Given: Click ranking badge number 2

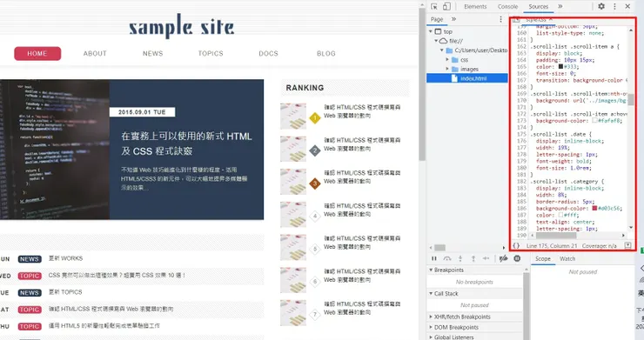Looking at the screenshot, I should pyautogui.click(x=315, y=150).
